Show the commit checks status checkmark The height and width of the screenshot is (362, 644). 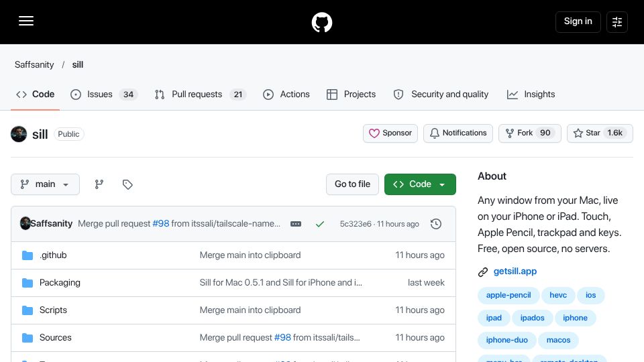[319, 224]
